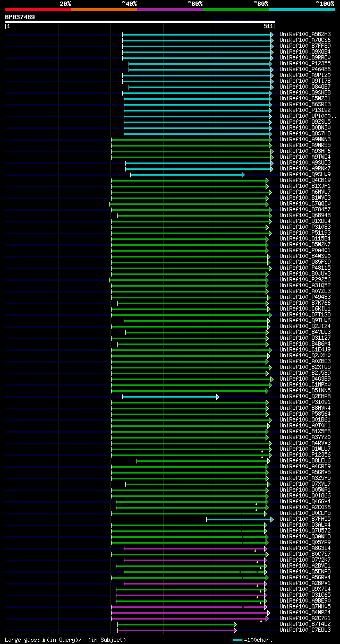
Task: Select label UniRef100_C5WZ31
Action: pos(305,99)
